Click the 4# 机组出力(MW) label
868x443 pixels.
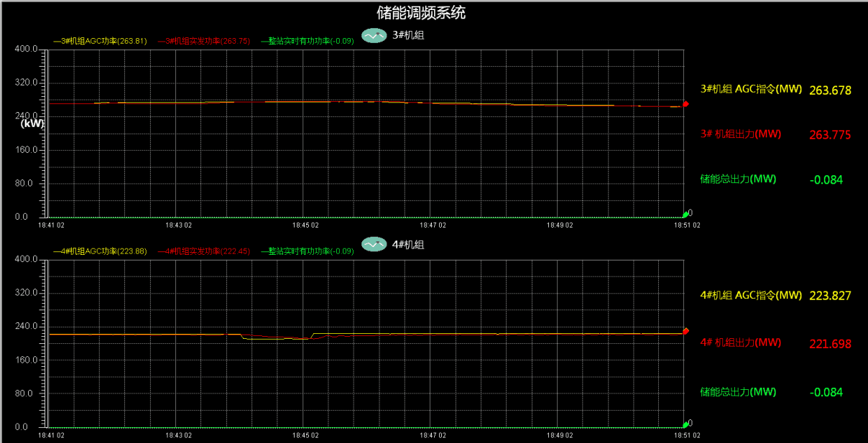[740, 342]
